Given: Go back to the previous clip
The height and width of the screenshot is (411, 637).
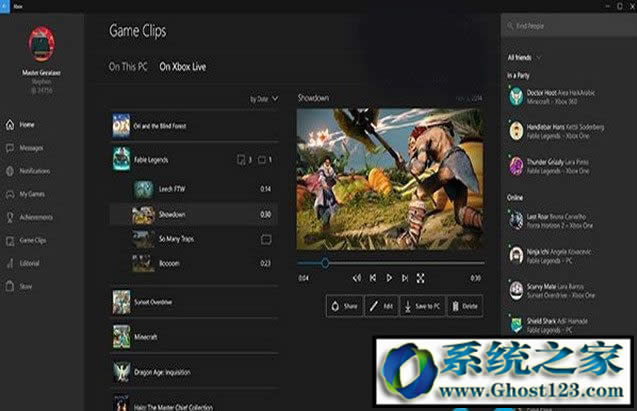Looking at the screenshot, I should 373,277.
